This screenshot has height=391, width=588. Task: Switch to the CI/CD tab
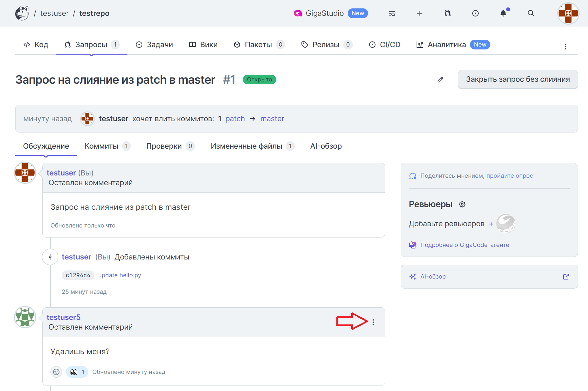click(385, 45)
